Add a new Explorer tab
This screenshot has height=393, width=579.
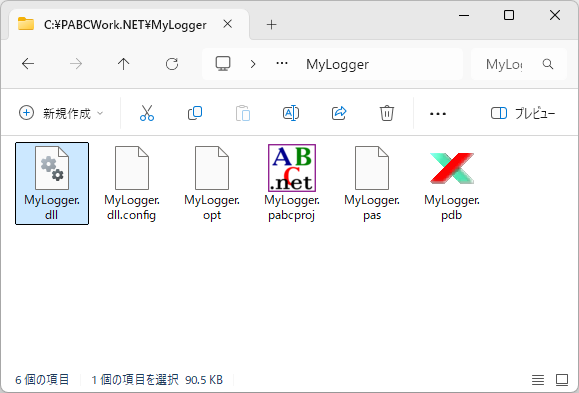271,25
